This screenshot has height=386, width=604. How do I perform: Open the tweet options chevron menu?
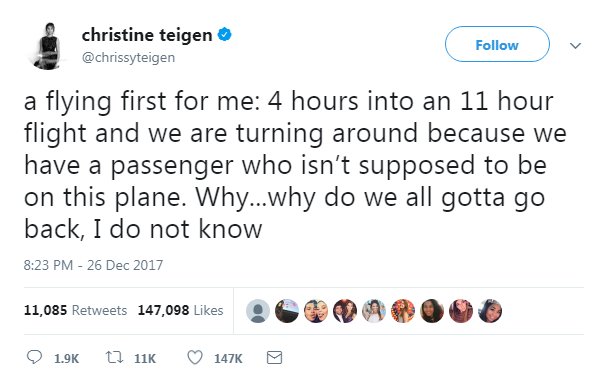[575, 46]
